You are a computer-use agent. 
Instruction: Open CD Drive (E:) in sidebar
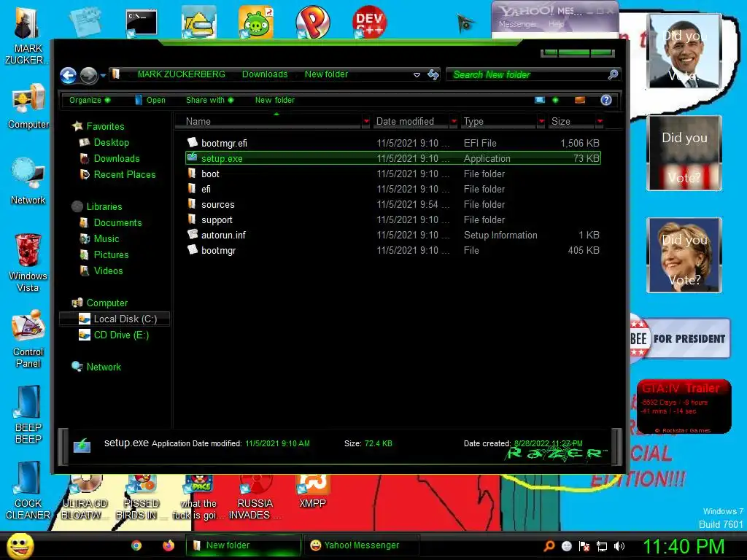tap(115, 335)
